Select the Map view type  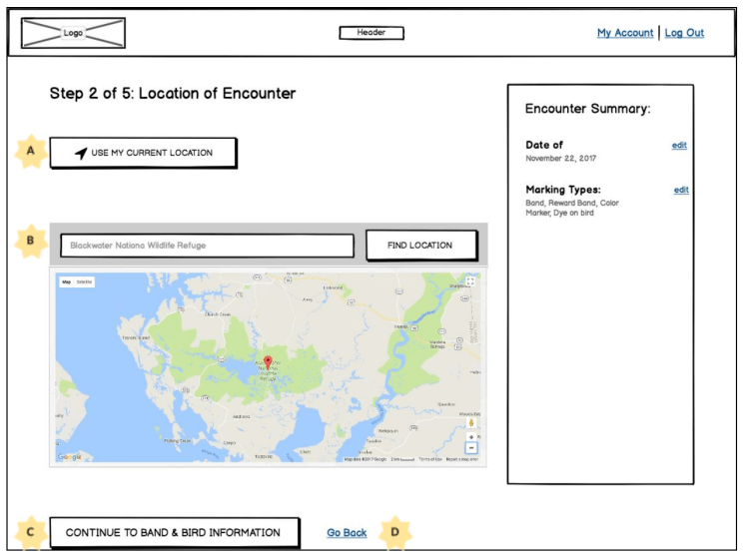click(67, 282)
